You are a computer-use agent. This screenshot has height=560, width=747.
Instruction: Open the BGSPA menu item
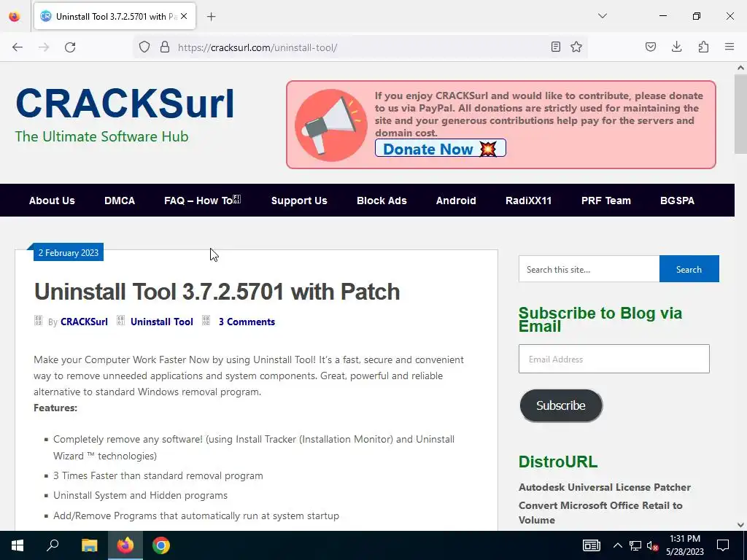[x=677, y=201]
